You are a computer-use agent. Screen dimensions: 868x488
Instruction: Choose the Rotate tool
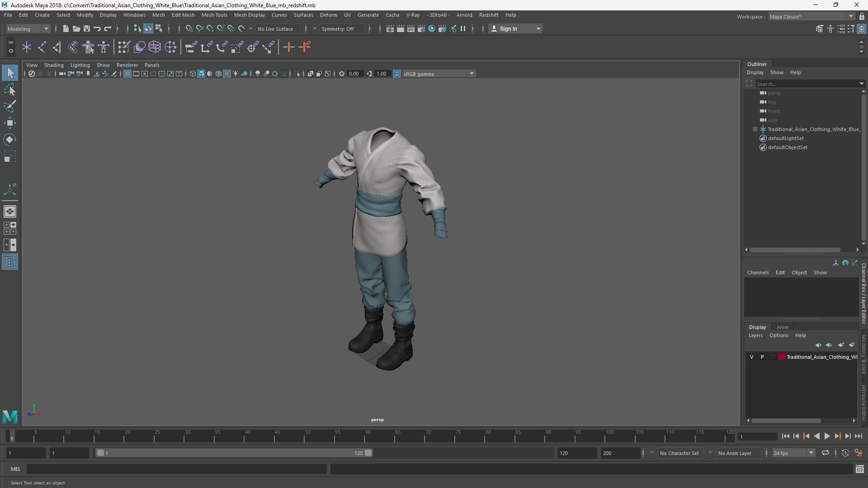[x=10, y=140]
